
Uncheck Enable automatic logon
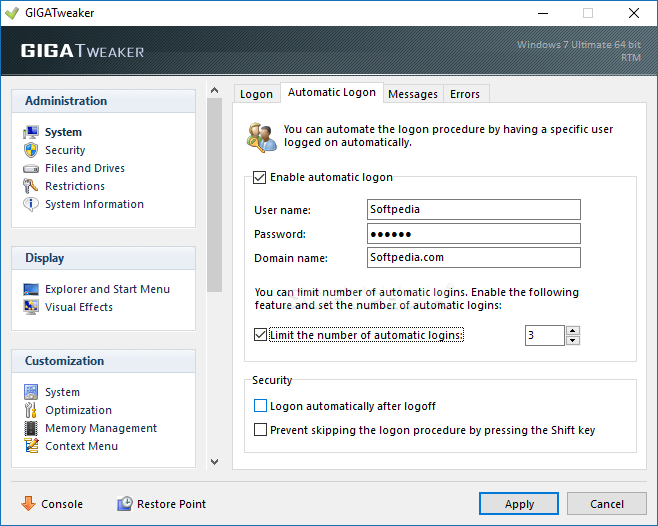259,177
